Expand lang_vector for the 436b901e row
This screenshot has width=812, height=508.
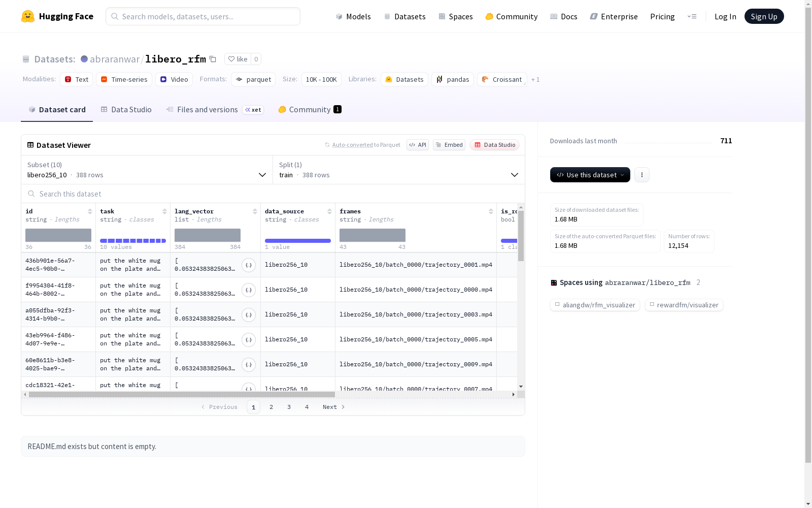coord(249,265)
